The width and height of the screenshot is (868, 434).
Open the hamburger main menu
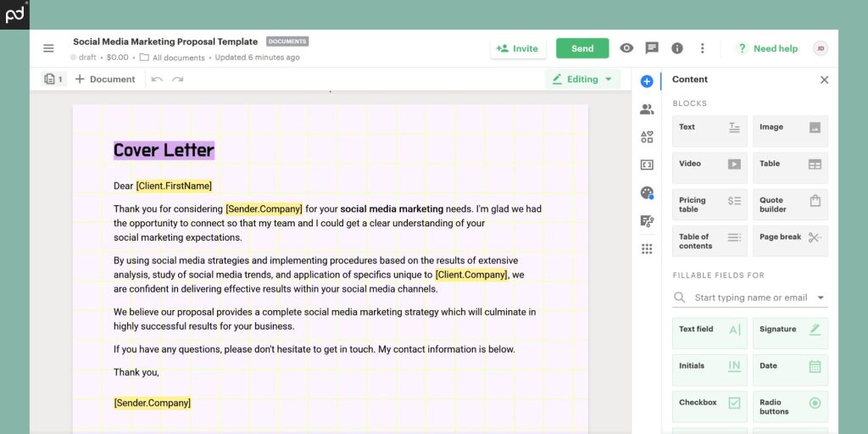[48, 48]
